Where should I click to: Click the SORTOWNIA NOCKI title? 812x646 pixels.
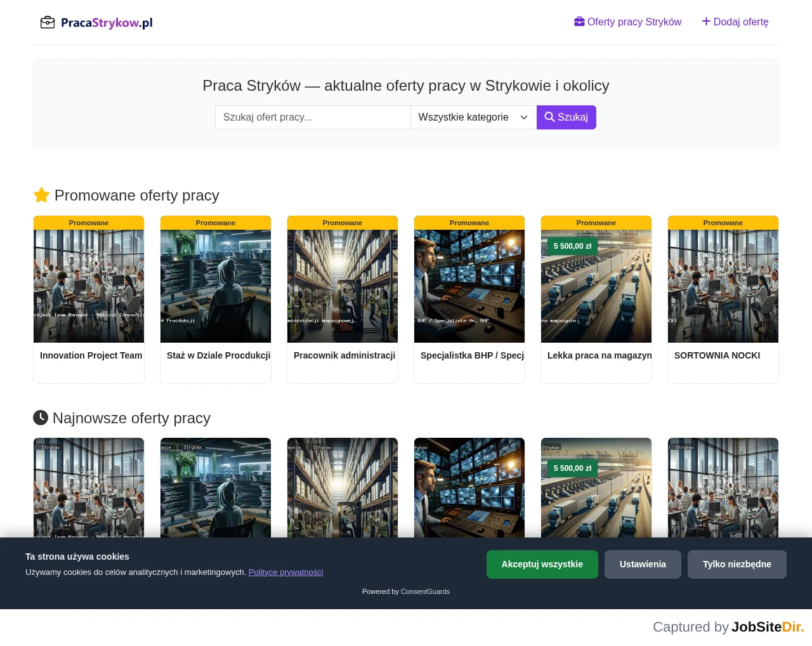[717, 355]
